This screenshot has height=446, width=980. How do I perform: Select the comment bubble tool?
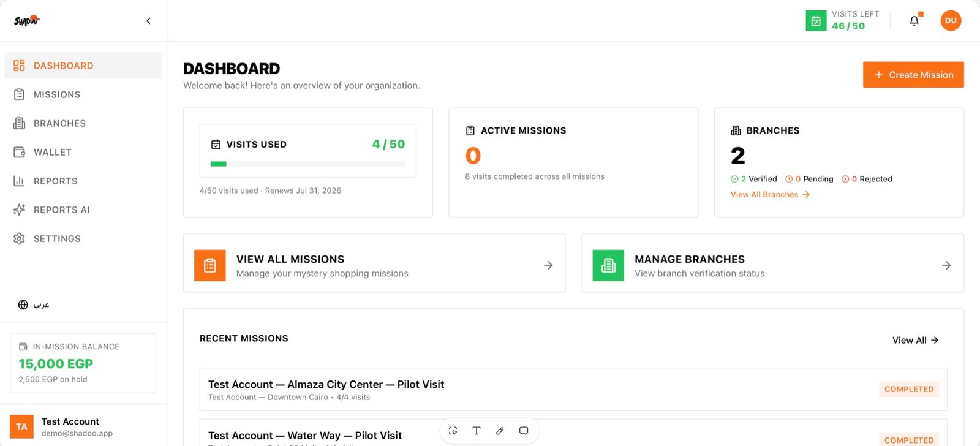point(524,431)
